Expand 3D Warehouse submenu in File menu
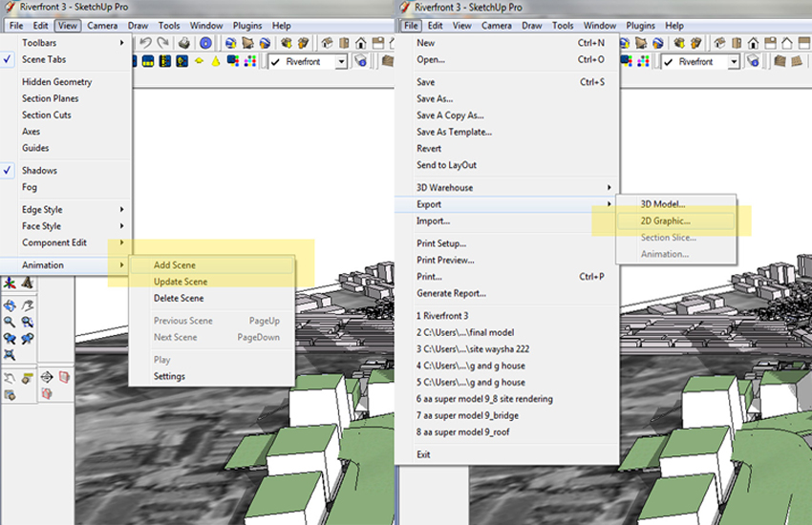Image resolution: width=812 pixels, height=525 pixels. point(506,188)
